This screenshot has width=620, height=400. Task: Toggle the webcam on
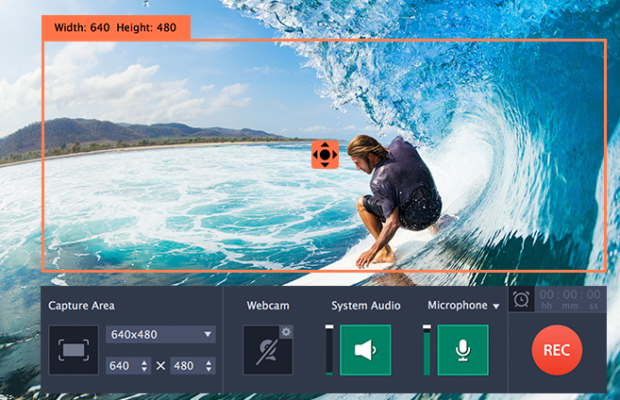click(x=268, y=350)
